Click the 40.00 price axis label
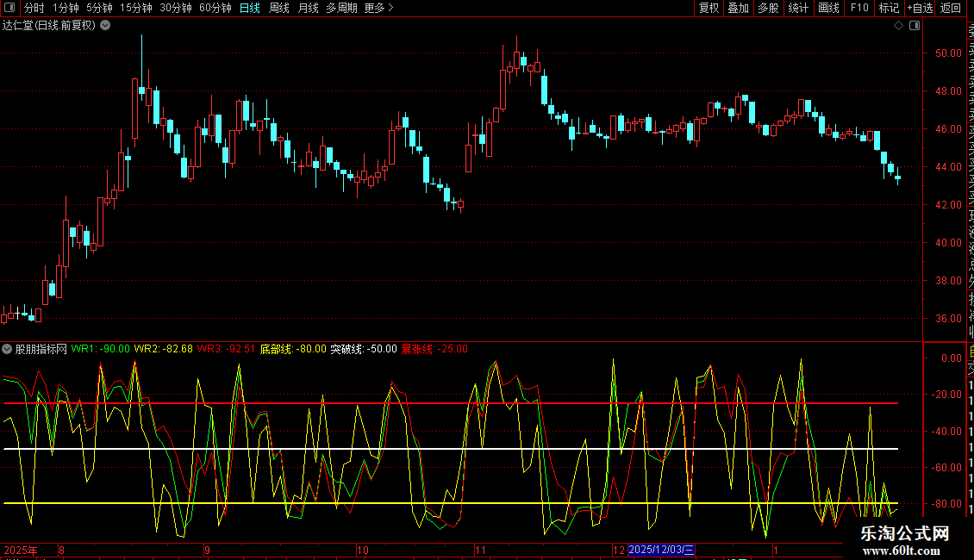Viewport: 974px width, 560px height. click(948, 243)
